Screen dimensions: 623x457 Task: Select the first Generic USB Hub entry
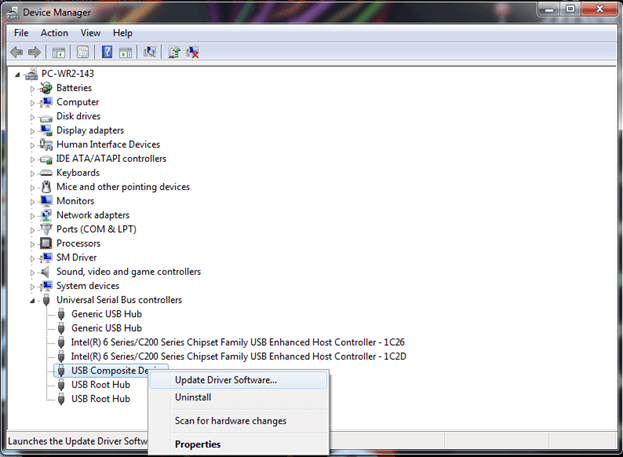tap(106, 314)
